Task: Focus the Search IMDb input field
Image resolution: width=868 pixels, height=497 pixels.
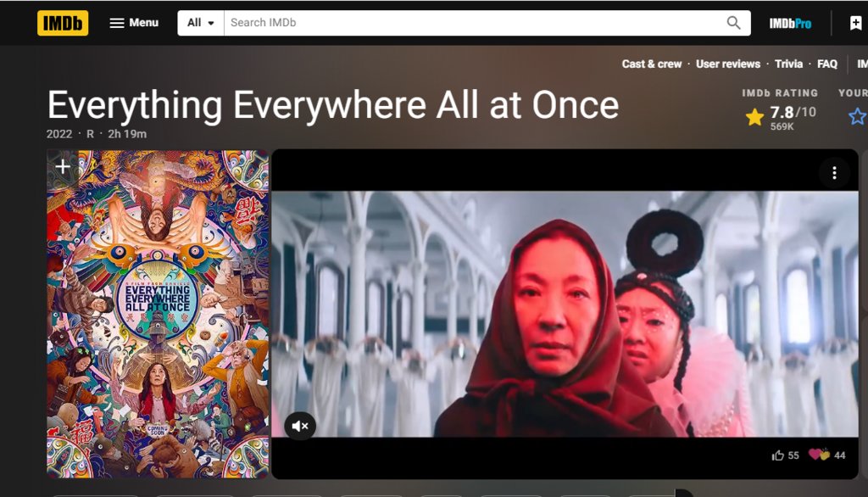Action: 472,23
